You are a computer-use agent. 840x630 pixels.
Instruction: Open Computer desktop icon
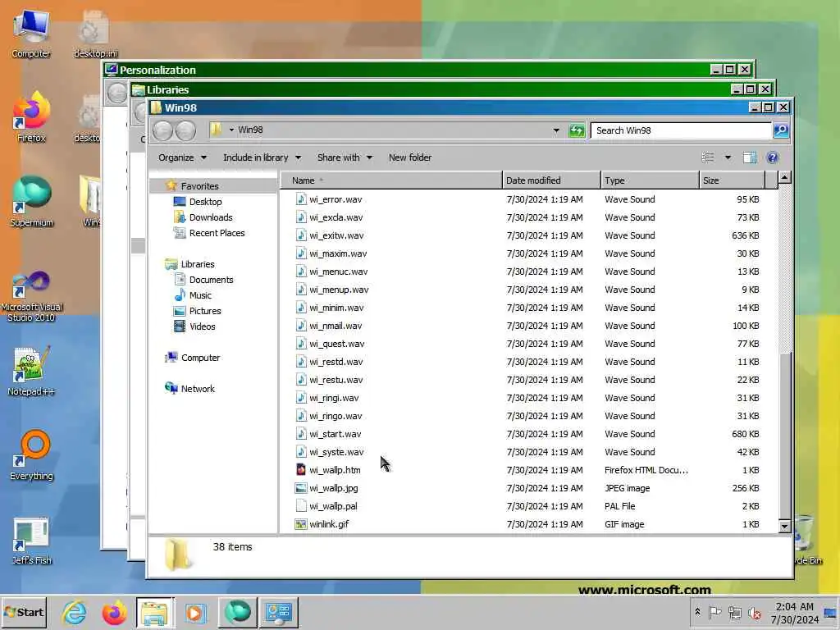pyautogui.click(x=31, y=34)
